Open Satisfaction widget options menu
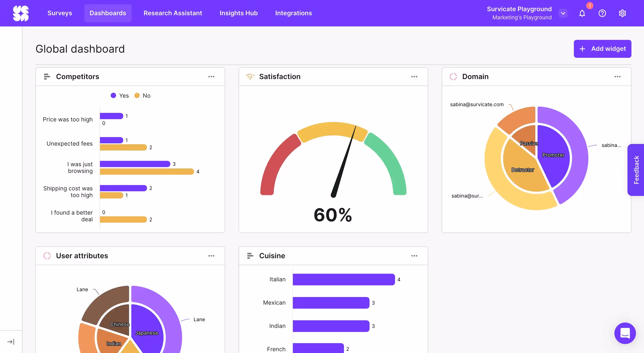Screen dimensions: 644x353 (x=414, y=76)
